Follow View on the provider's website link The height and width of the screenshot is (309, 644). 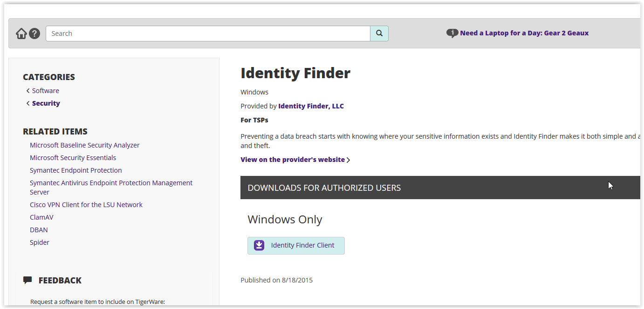coord(293,160)
